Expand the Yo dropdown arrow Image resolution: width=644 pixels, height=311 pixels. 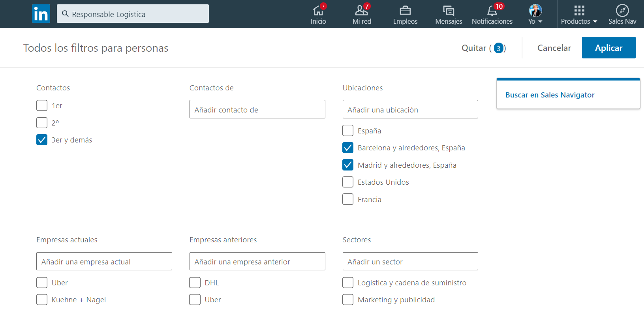pos(541,21)
